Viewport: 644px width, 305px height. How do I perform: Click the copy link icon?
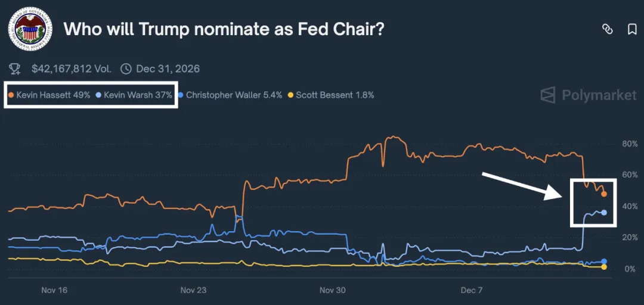607,29
